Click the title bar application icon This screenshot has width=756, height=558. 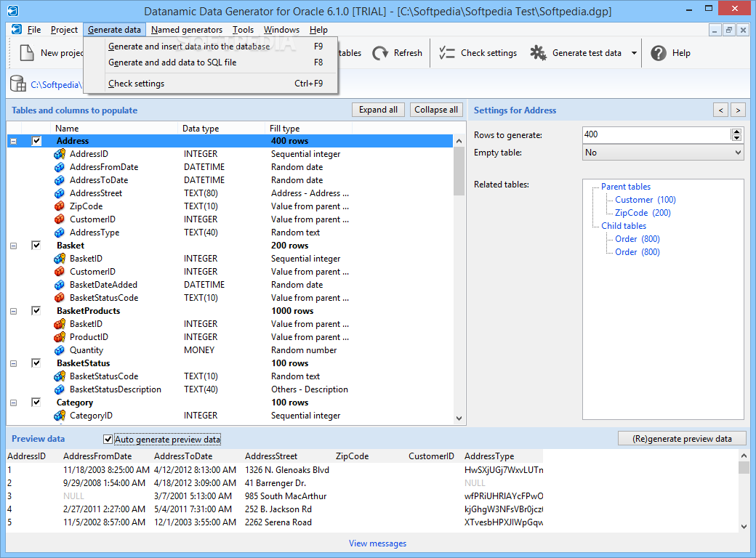[13, 11]
